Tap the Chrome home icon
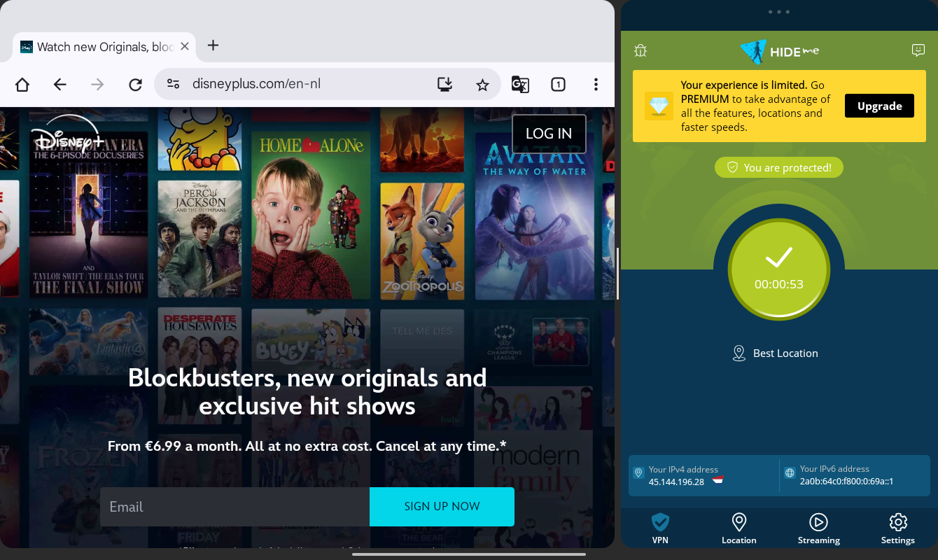The width and height of the screenshot is (938, 560). click(22, 85)
